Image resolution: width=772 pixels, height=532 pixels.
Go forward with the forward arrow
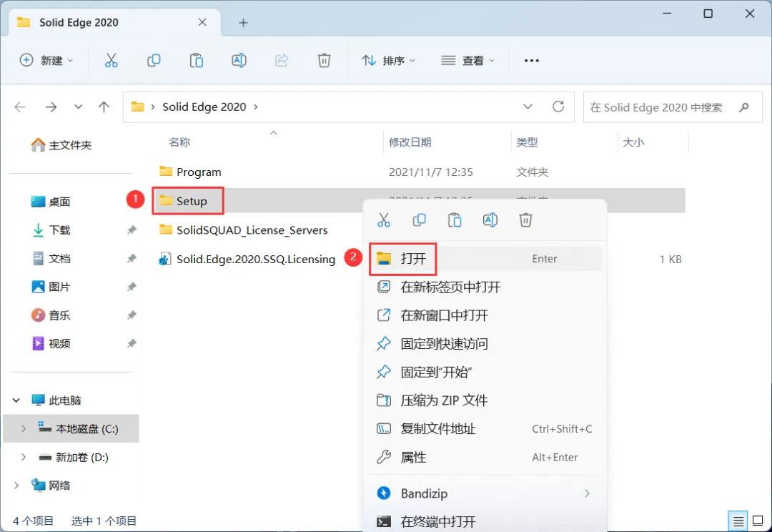pyautogui.click(x=51, y=107)
